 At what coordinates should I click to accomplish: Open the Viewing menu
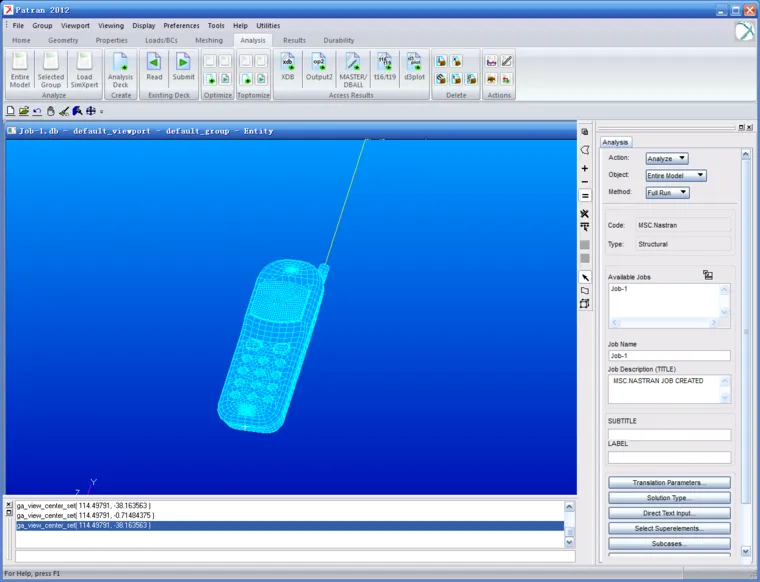[x=111, y=26]
